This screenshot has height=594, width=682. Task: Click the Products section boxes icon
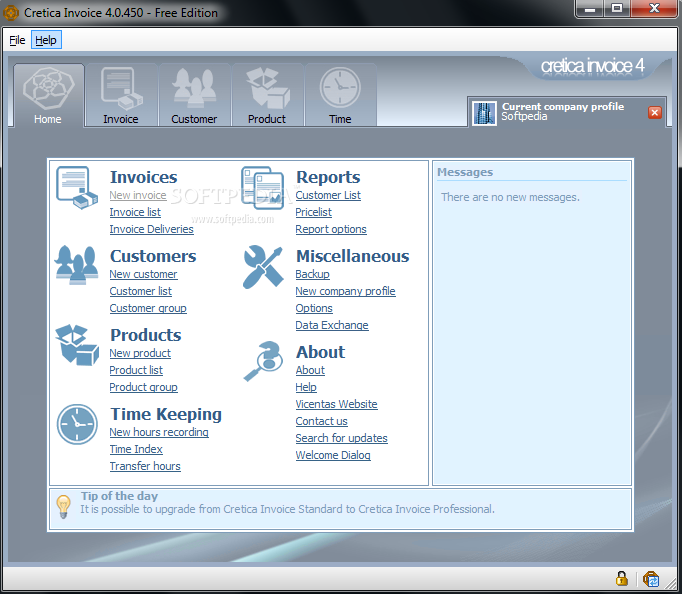77,344
